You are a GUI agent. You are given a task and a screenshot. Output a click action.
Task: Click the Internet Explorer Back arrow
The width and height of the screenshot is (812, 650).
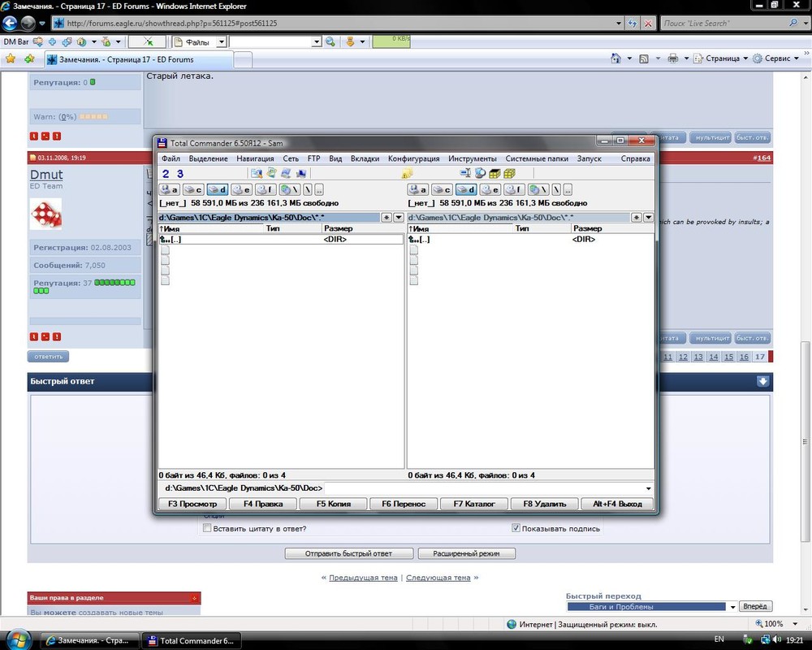pyautogui.click(x=10, y=23)
